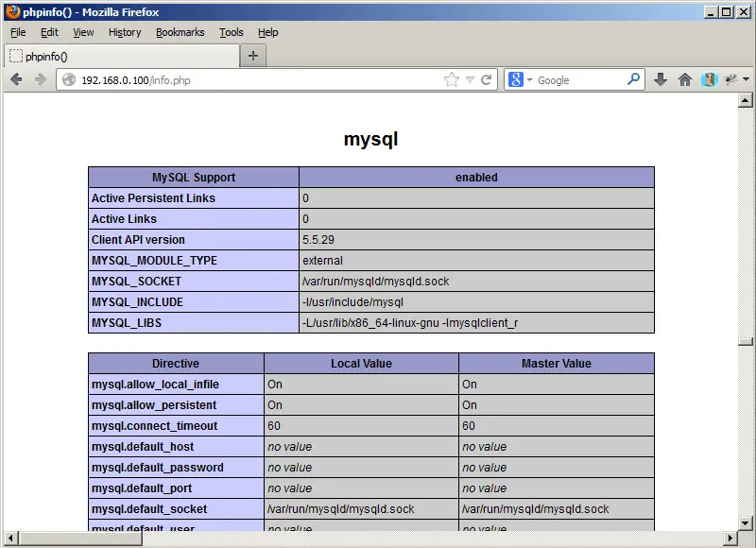
Task: Click the "mysql.default_host" directive
Action: click(x=143, y=447)
